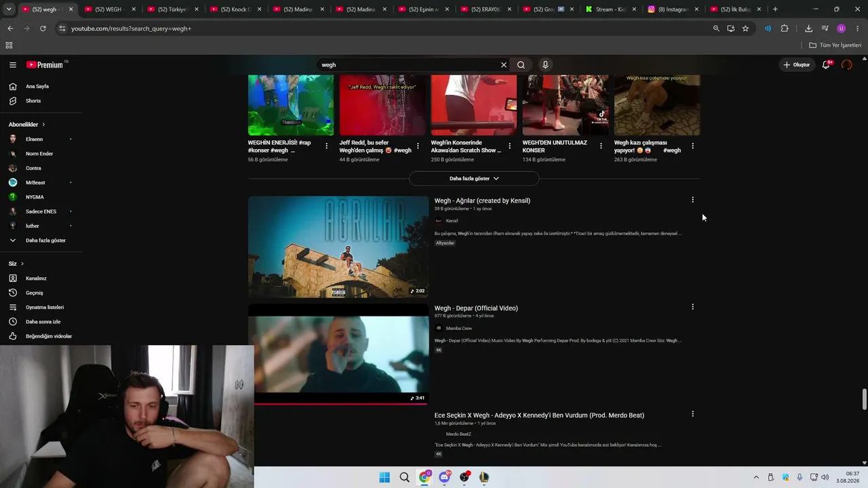
Task: Open Chrome three-dot menu
Action: (x=858, y=28)
